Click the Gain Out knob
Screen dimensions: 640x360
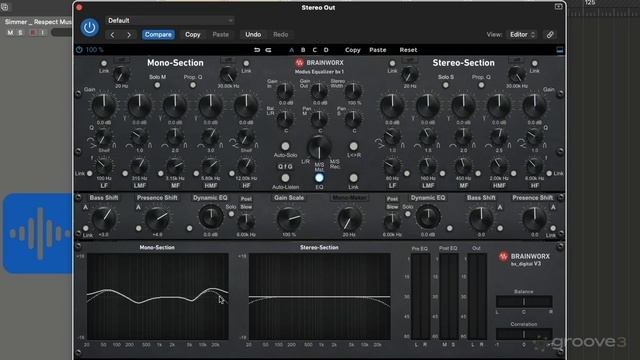point(319,92)
